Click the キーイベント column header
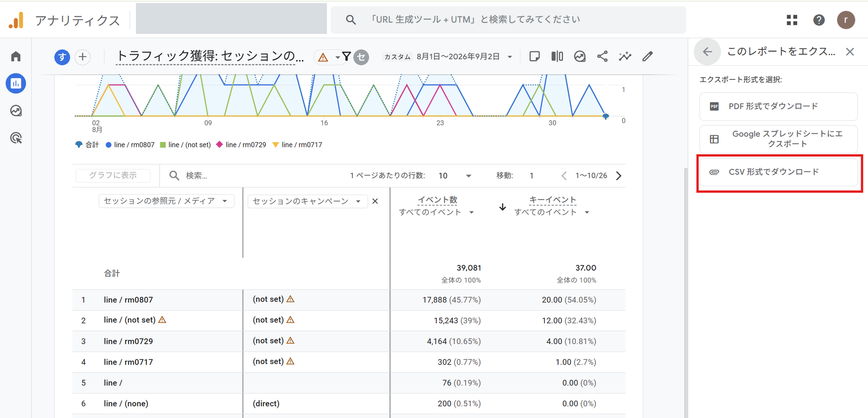 tap(552, 200)
